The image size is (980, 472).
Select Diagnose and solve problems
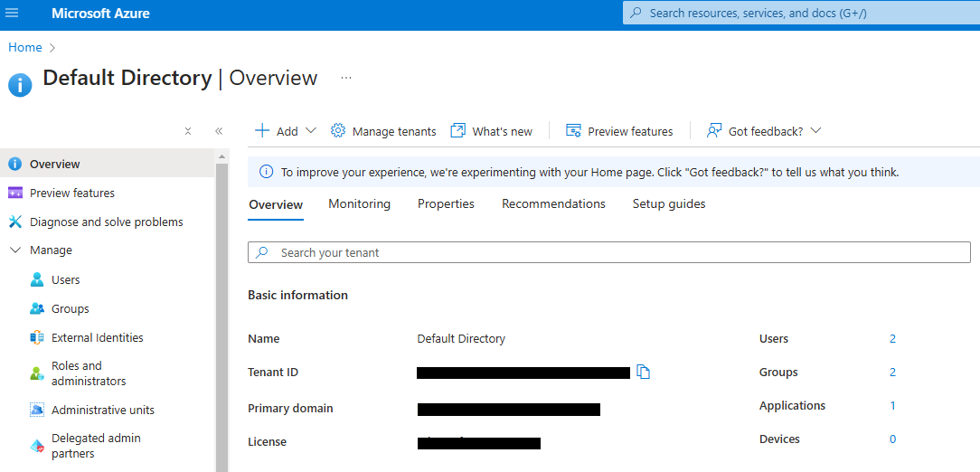106,222
